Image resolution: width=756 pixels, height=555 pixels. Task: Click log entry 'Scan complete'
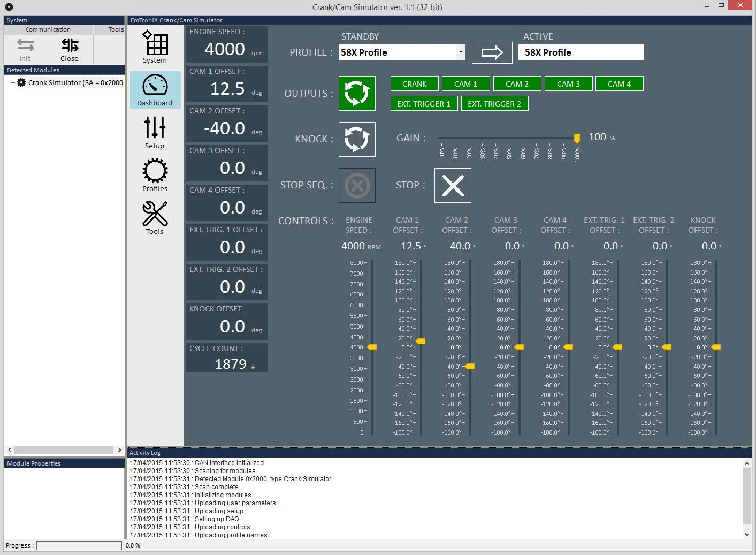pos(184,487)
